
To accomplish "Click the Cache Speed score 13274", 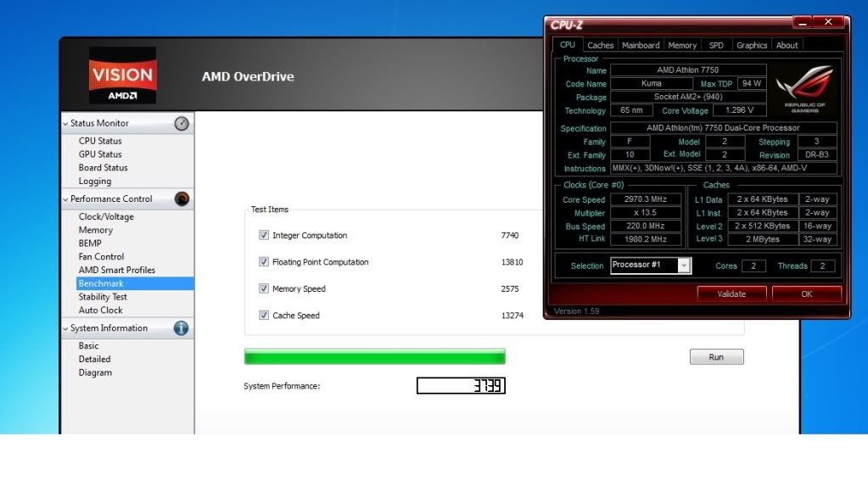I will [x=512, y=315].
